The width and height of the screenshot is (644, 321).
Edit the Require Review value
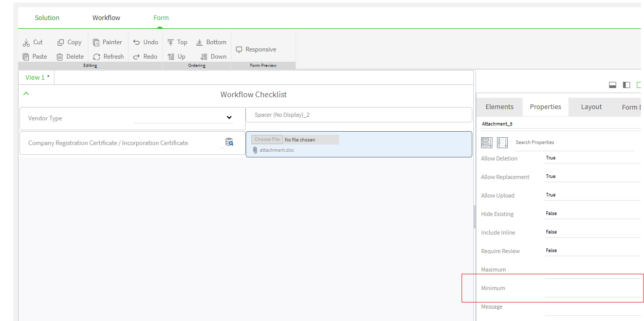(x=593, y=251)
